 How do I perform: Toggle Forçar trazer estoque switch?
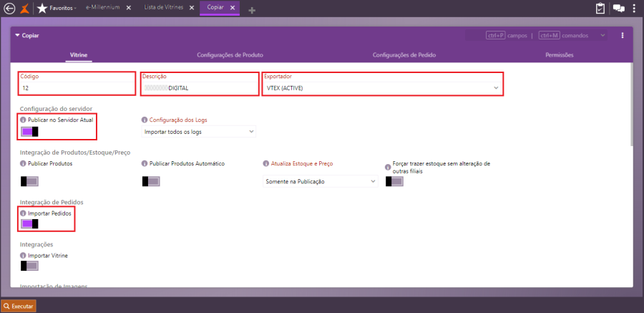coord(394,181)
